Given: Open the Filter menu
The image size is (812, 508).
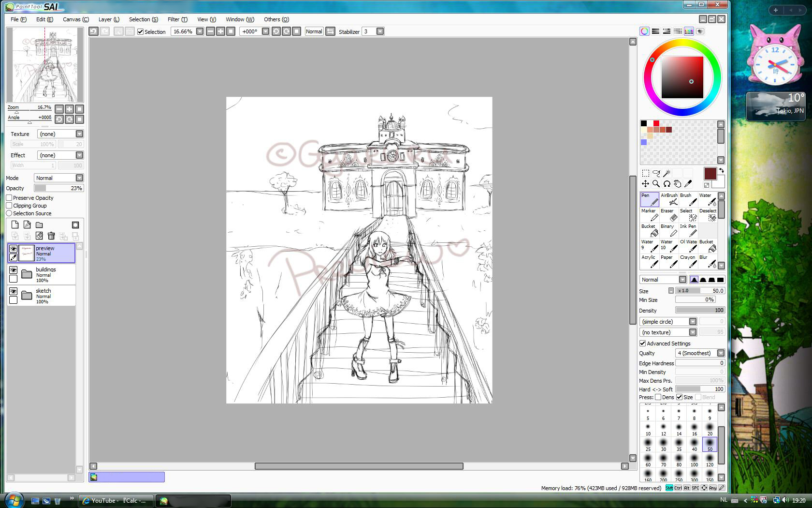Looking at the screenshot, I should point(177,19).
